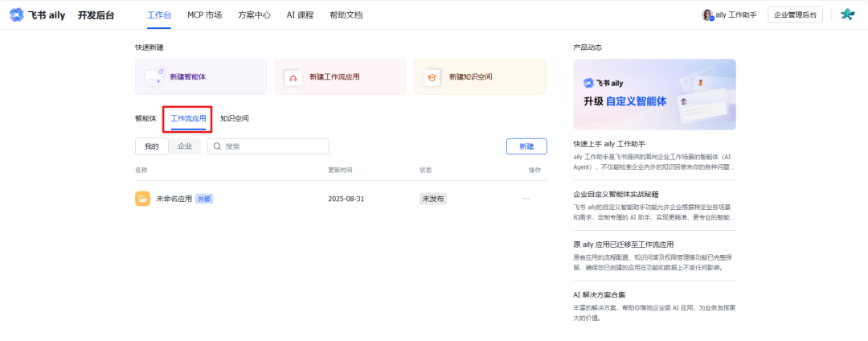Switch to the 知识空间 tab
868x341 pixels.
click(x=234, y=118)
